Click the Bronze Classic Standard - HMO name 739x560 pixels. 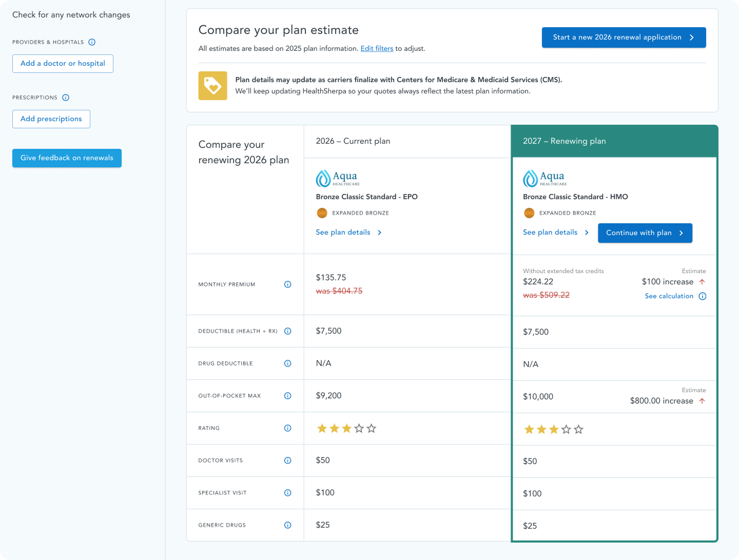576,197
